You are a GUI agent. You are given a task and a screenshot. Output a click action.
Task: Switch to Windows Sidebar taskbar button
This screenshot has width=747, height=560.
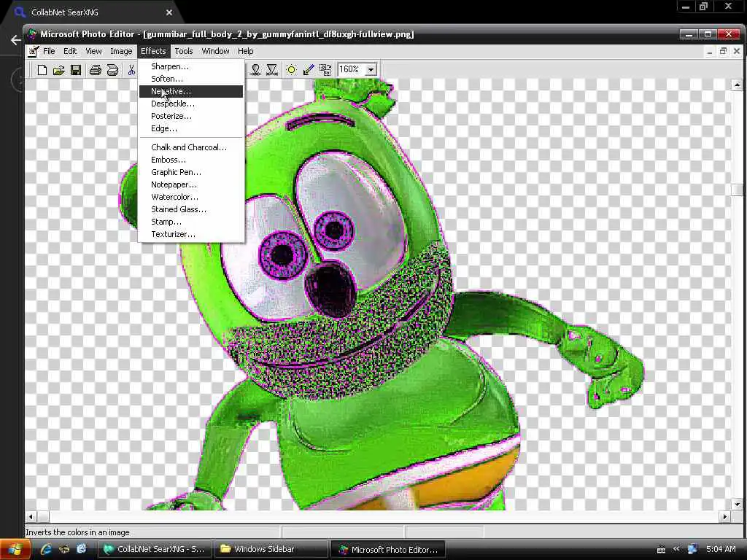pos(271,549)
